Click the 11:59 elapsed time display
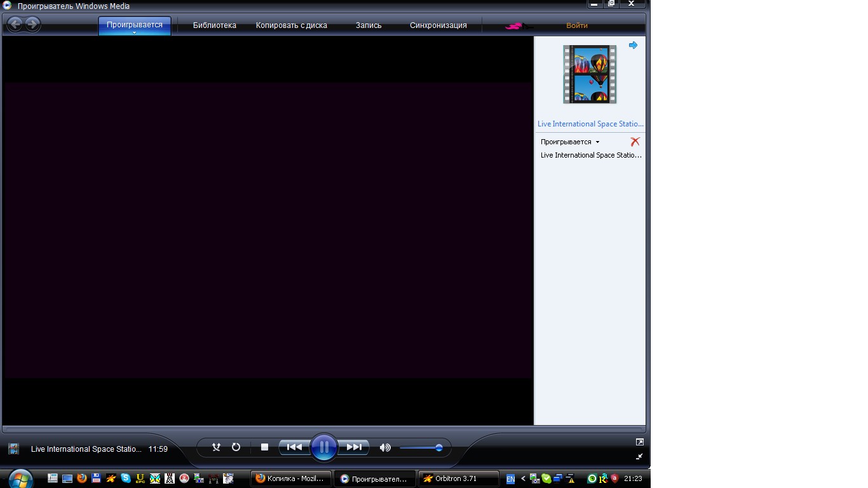The image size is (868, 488). (x=158, y=449)
